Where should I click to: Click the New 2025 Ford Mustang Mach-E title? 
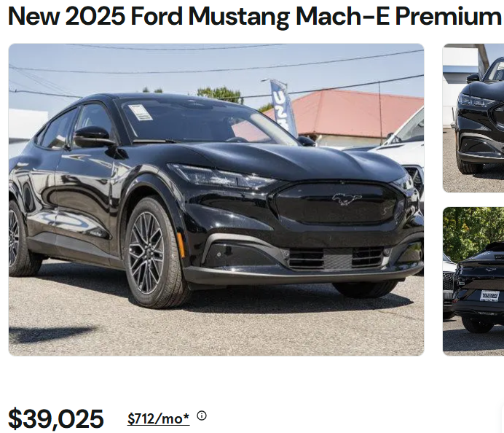(254, 16)
